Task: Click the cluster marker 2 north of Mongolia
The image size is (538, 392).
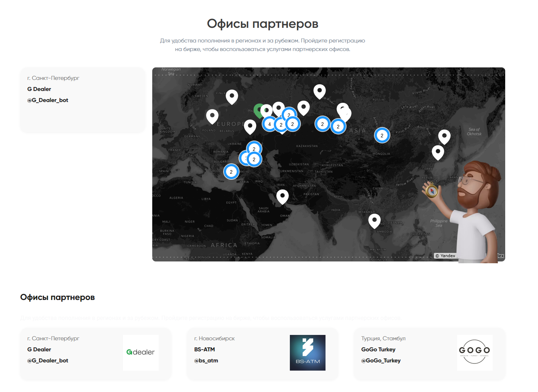Action: coord(382,136)
